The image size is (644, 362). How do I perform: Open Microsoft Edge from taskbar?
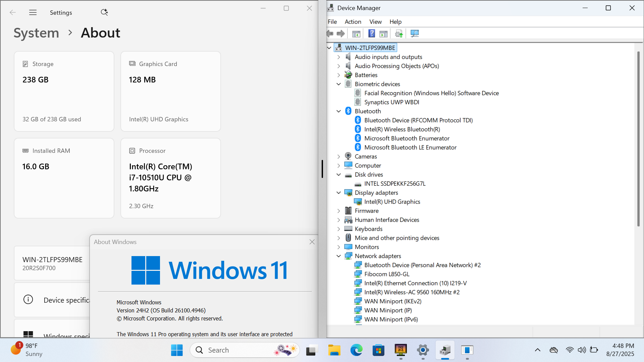point(356,350)
